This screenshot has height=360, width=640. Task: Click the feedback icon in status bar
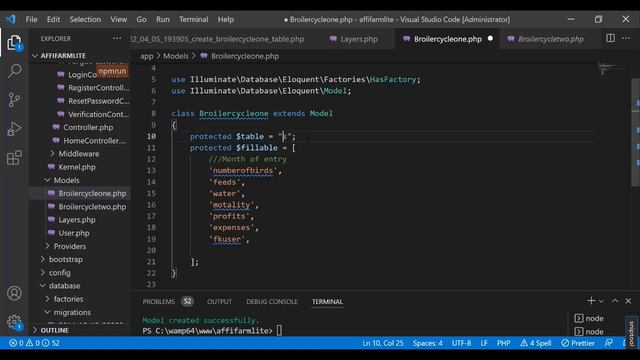(609, 343)
